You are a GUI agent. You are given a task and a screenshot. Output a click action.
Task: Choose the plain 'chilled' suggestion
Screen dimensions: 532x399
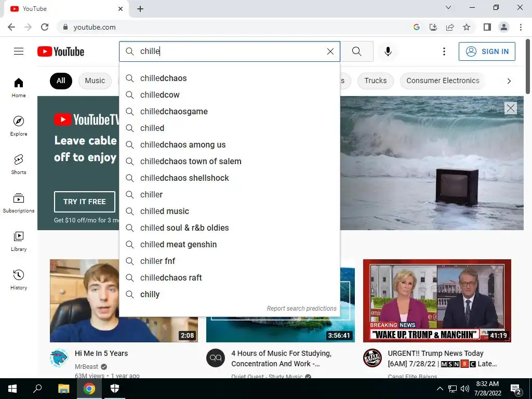pyautogui.click(x=229, y=128)
